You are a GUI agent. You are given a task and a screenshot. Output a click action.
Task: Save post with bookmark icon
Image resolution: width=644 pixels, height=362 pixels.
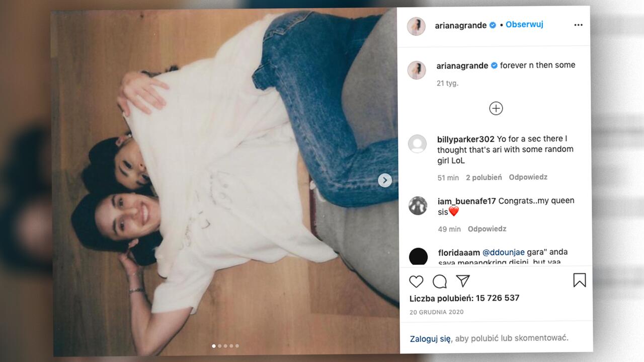pyautogui.click(x=579, y=280)
